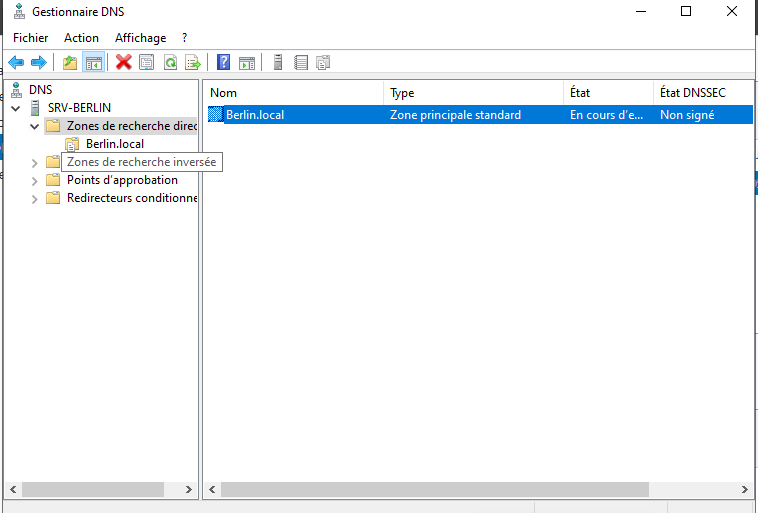
Task: Click the new server icon in toolbar
Action: point(277,62)
